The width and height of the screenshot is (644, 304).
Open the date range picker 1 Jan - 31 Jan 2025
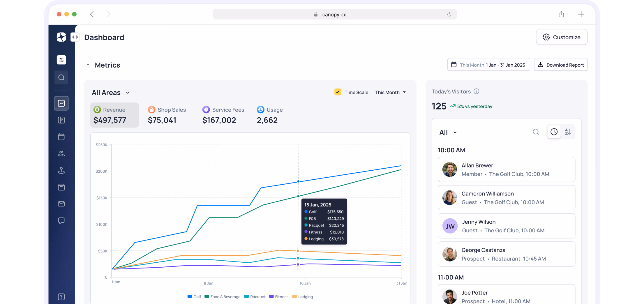pos(488,65)
